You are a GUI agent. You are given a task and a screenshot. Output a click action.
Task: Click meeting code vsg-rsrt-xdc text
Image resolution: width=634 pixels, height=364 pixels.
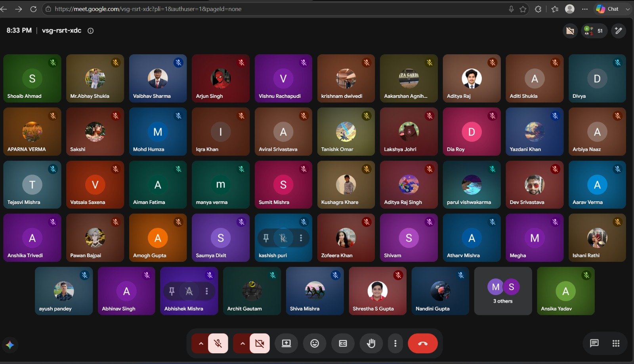tap(62, 30)
